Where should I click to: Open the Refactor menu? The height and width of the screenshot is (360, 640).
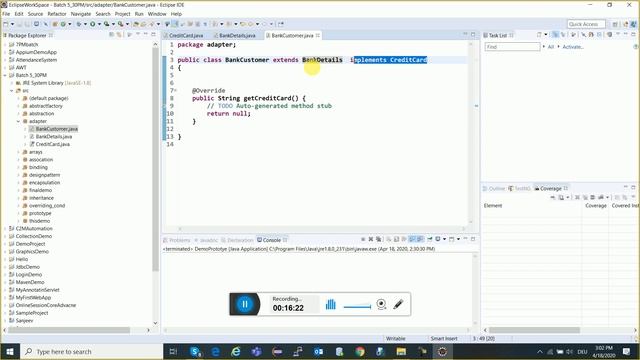(x=57, y=14)
